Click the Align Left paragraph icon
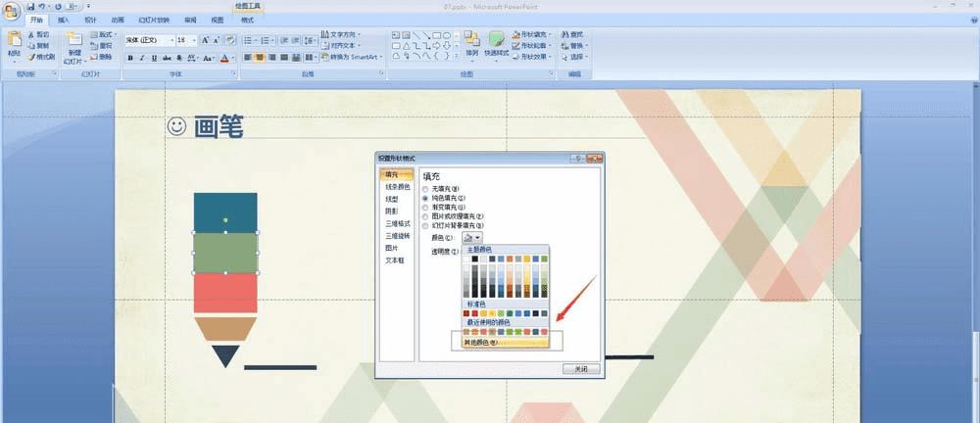Image resolution: width=980 pixels, height=423 pixels. 248,58
